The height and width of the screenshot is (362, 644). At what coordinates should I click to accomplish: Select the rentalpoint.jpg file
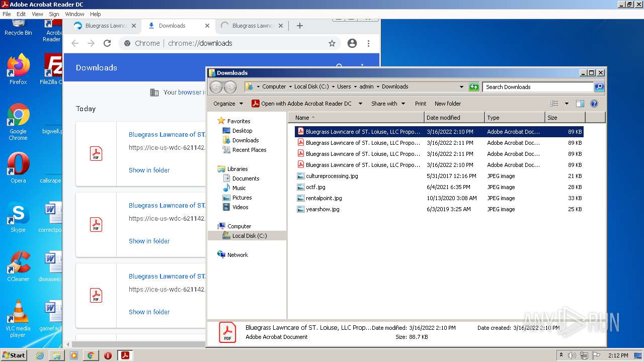tap(439, 198)
